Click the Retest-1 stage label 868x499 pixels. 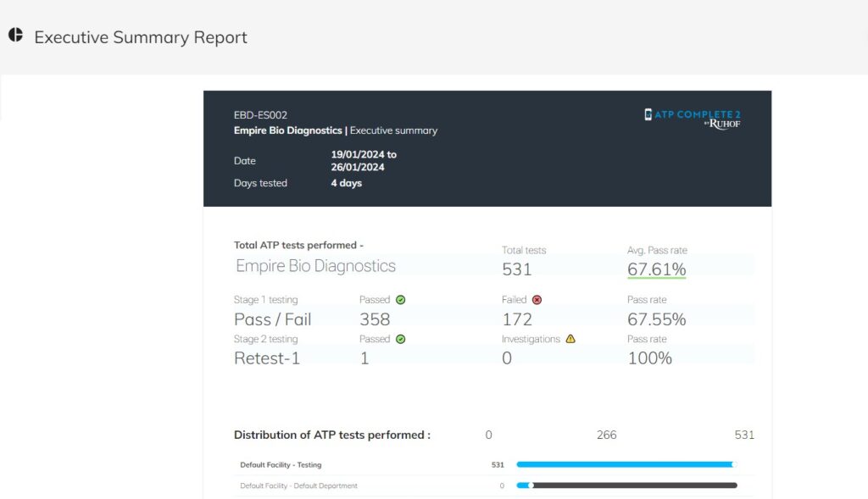[x=267, y=358]
